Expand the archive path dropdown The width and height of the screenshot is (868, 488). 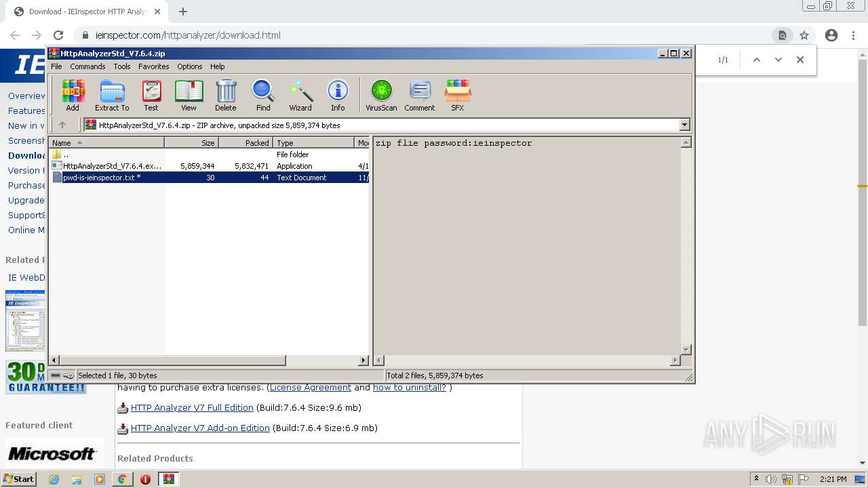[x=684, y=125]
